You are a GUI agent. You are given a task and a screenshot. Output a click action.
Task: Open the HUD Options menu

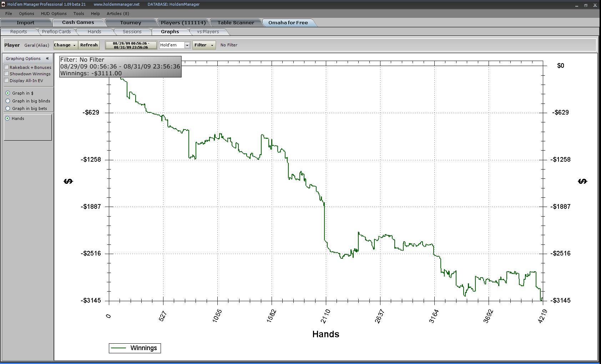click(54, 14)
